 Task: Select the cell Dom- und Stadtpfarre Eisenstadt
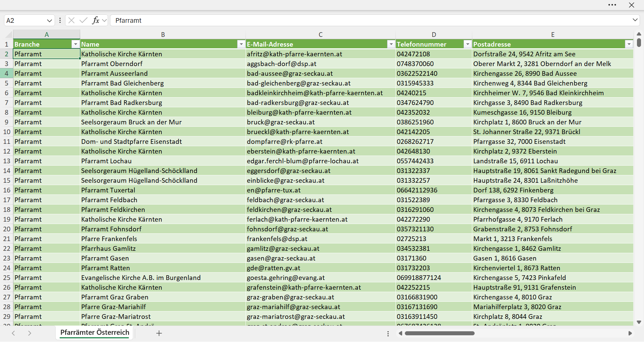pyautogui.click(x=163, y=141)
